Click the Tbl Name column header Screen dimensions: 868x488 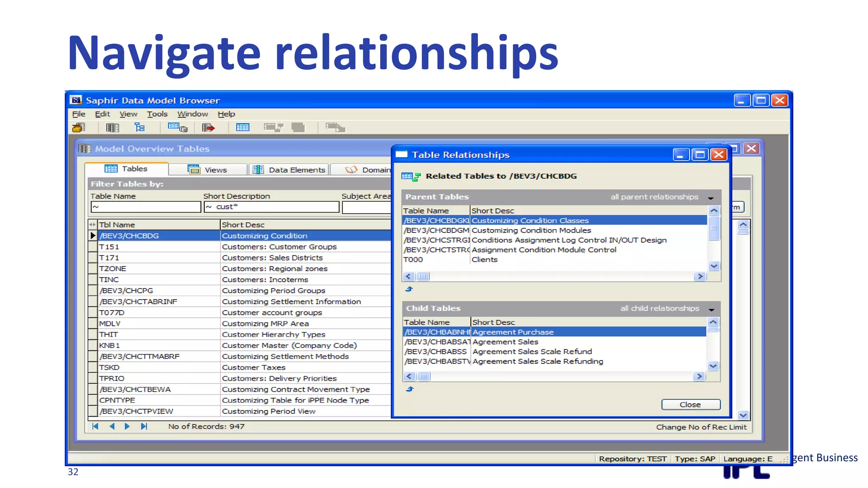pos(159,225)
